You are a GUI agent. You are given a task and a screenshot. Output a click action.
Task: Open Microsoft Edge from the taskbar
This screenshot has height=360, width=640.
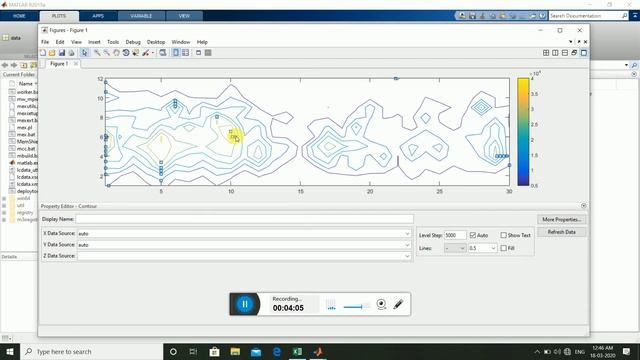pyautogui.click(x=277, y=351)
